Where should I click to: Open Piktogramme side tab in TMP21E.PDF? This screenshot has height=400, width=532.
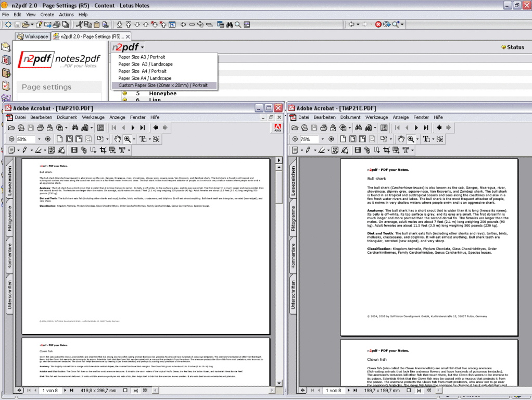[x=293, y=218]
